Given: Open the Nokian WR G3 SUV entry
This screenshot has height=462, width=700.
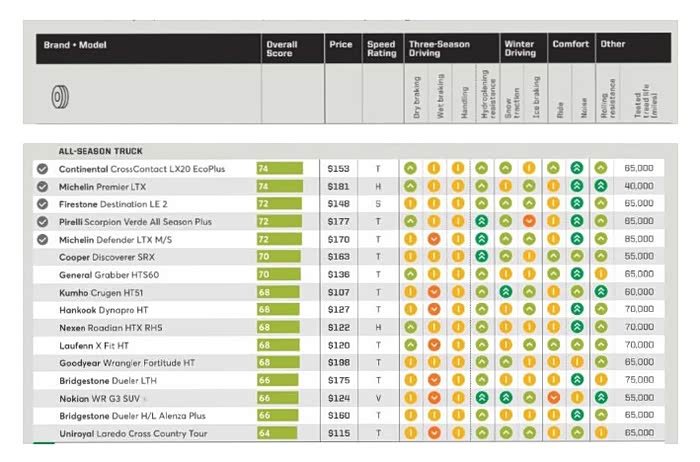Looking at the screenshot, I should pyautogui.click(x=100, y=399).
